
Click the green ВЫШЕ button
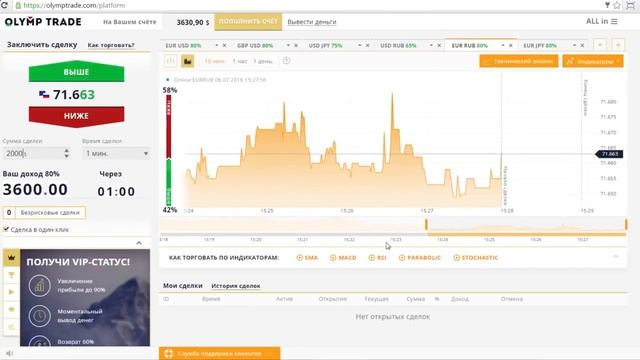pos(76,71)
